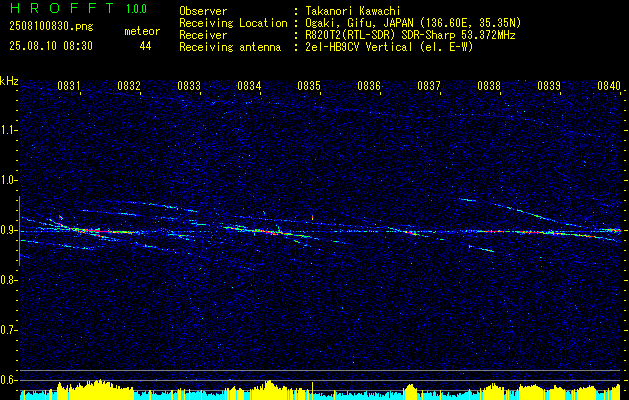Click the 0838 time marker
Image resolution: width=629 pixels, height=400 pixels.
489,85
